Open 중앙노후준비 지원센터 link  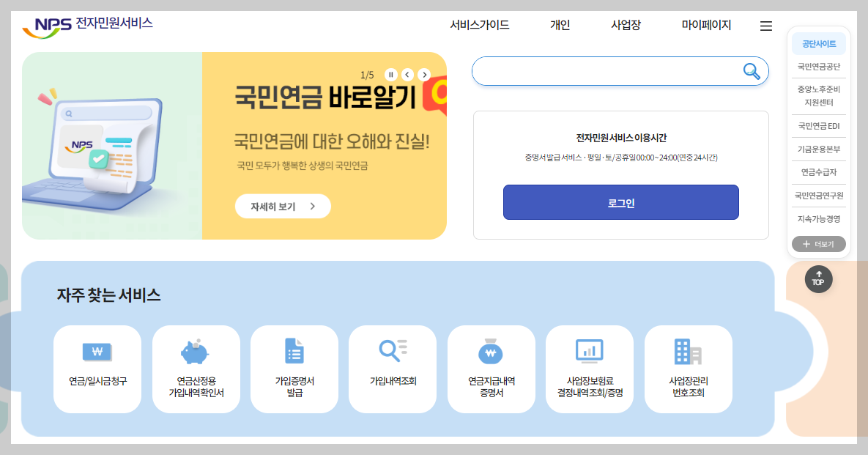(x=819, y=96)
